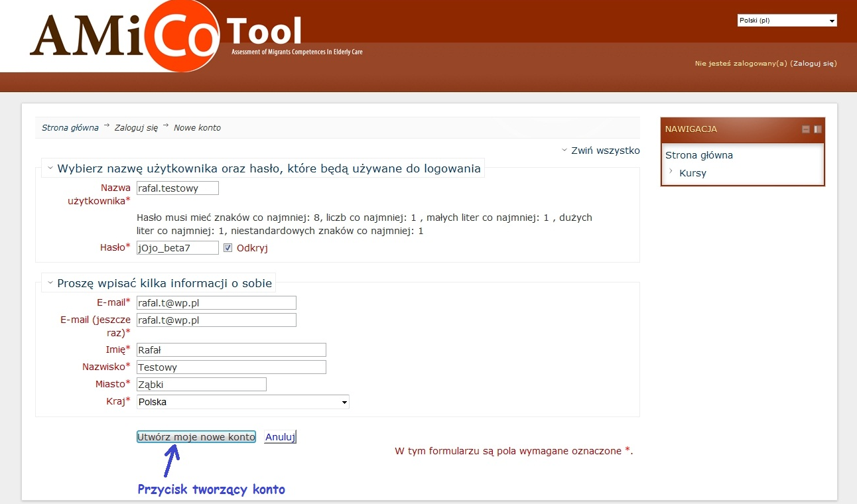Screen dimensions: 857x504
Task: Click the E-mail input field
Action: [x=216, y=303]
